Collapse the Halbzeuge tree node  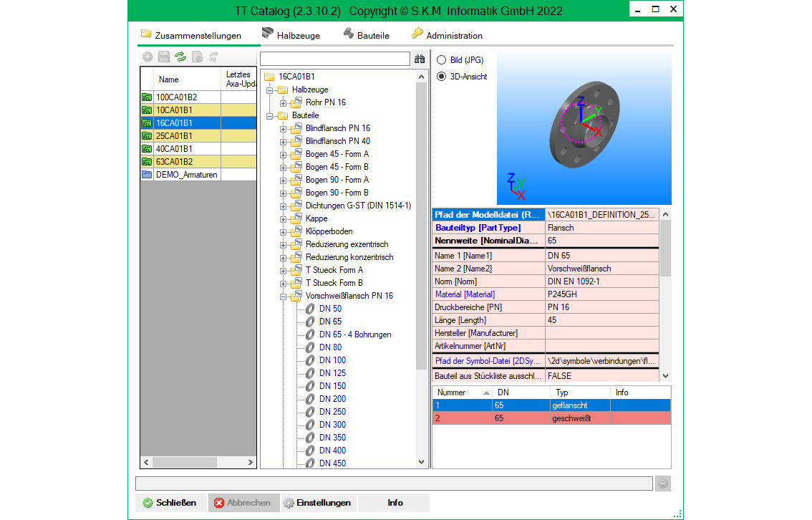click(x=270, y=90)
